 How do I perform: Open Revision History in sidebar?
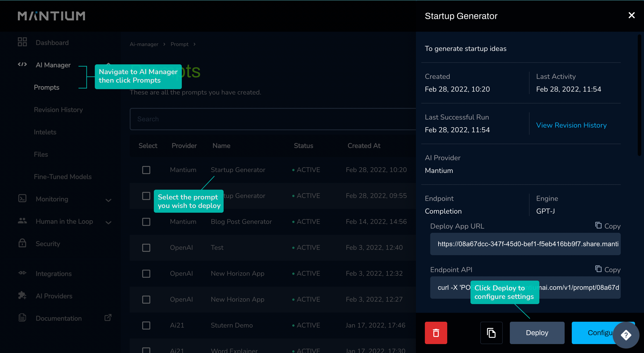58,109
